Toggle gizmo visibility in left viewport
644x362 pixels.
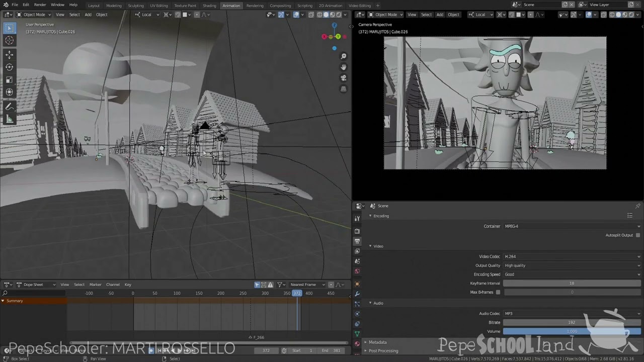click(281, 15)
